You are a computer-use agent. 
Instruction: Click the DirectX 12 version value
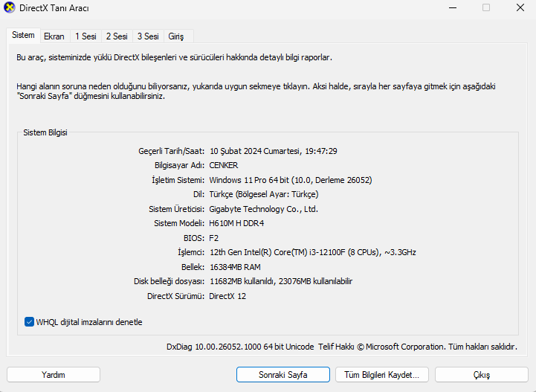tap(227, 296)
